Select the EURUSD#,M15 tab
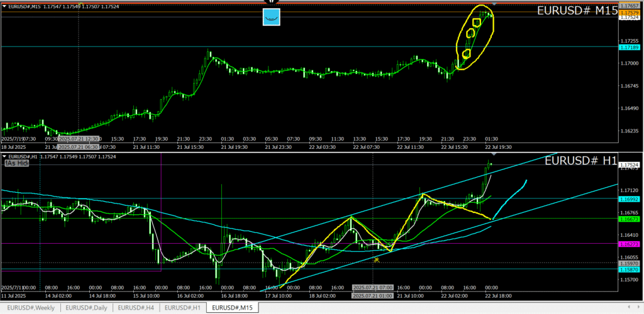The height and width of the screenshot is (314, 644). [x=231, y=308]
